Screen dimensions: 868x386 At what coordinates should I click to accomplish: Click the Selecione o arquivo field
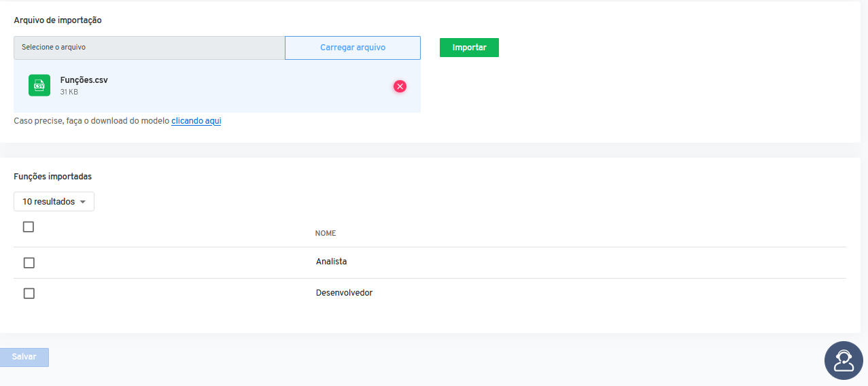tap(149, 48)
